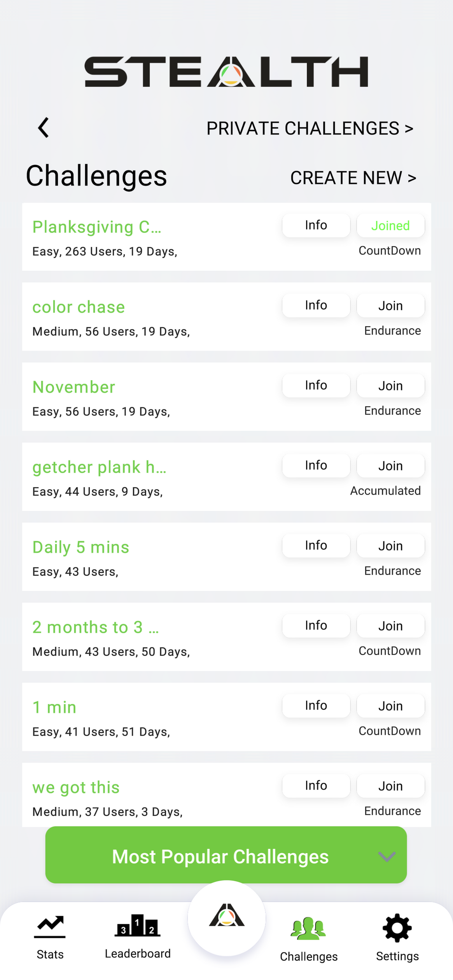453x980 pixels.
Task: Open the Settings gear icon
Action: pyautogui.click(x=397, y=928)
